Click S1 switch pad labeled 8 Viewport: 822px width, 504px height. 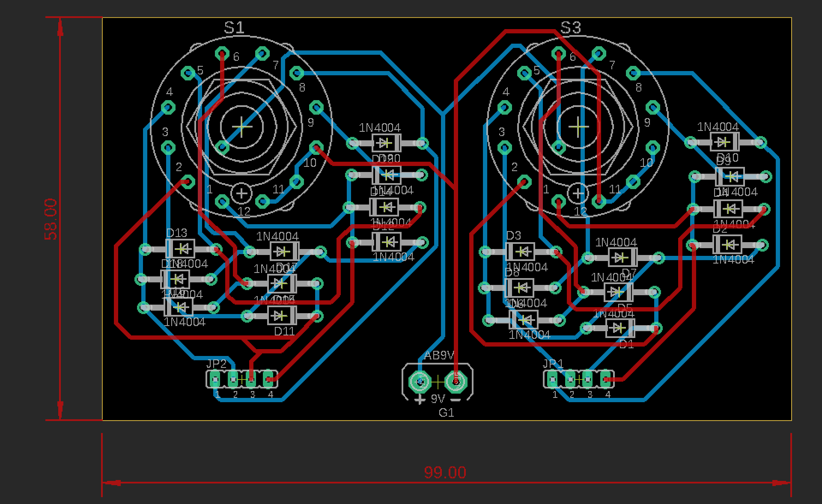pyautogui.click(x=296, y=73)
